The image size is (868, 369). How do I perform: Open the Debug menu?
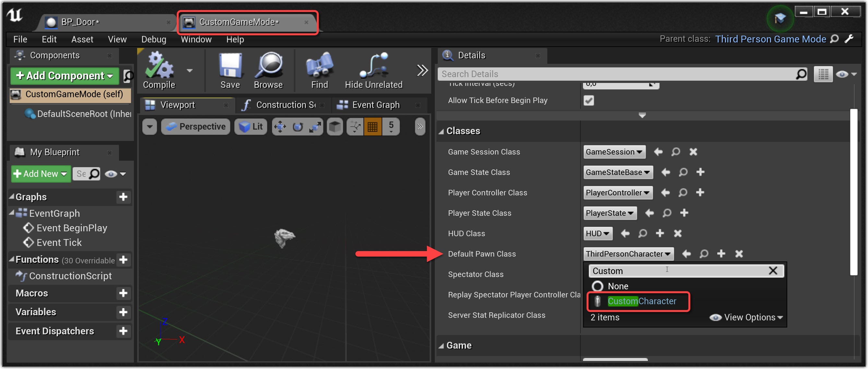pyautogui.click(x=154, y=40)
